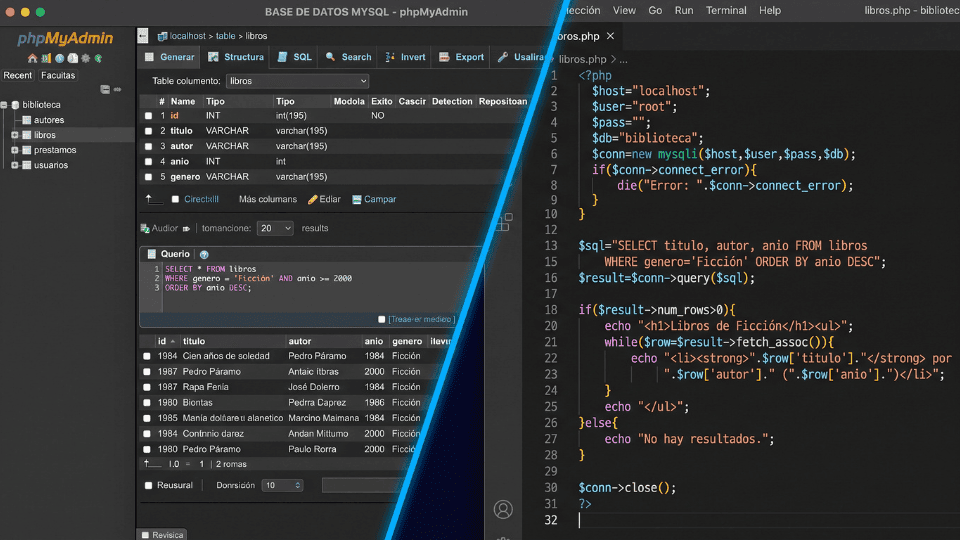The height and width of the screenshot is (540, 960).
Task: Reload navigation panel with green icon
Action: click(x=98, y=58)
